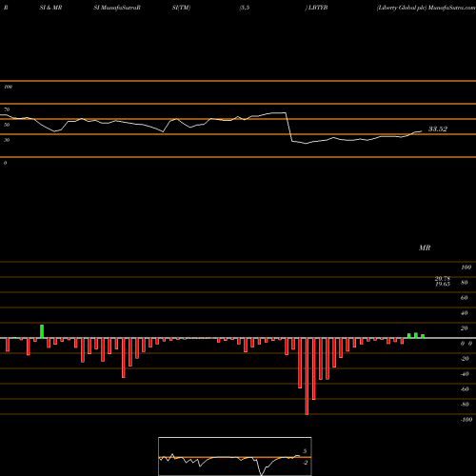This screenshot has width=476, height=476.
Task: Click the longest red bar reaching -100
Action: pos(307,376)
